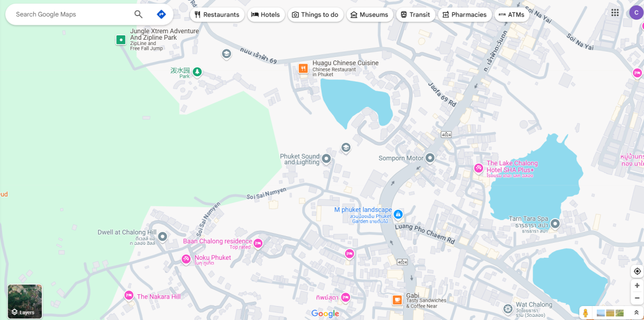Open directions with the blue arrow icon

point(161,14)
